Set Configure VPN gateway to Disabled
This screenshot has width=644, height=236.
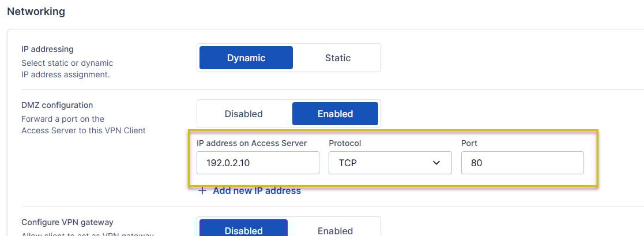[x=243, y=230]
